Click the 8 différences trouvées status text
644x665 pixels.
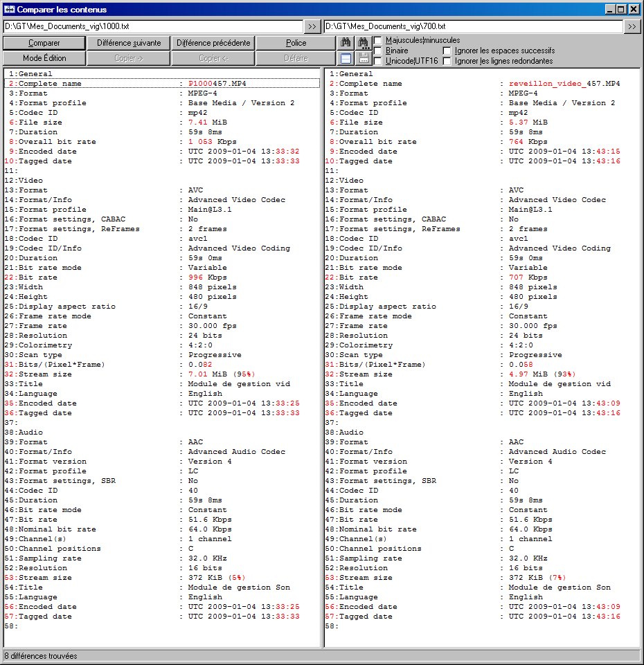[x=41, y=656]
